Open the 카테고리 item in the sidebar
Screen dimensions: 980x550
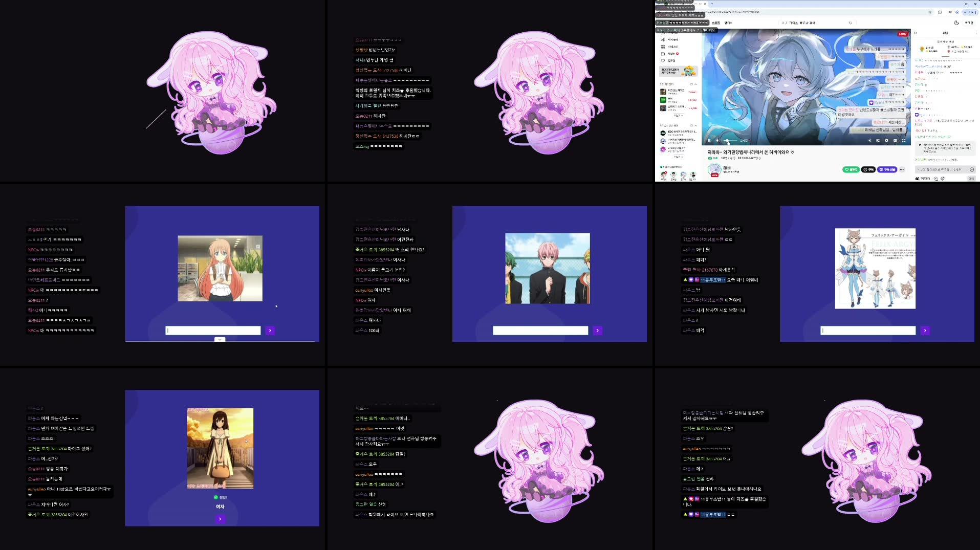click(x=672, y=47)
